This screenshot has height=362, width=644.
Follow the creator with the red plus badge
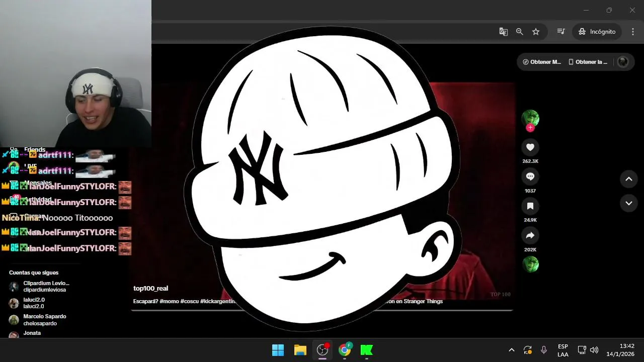tap(530, 128)
